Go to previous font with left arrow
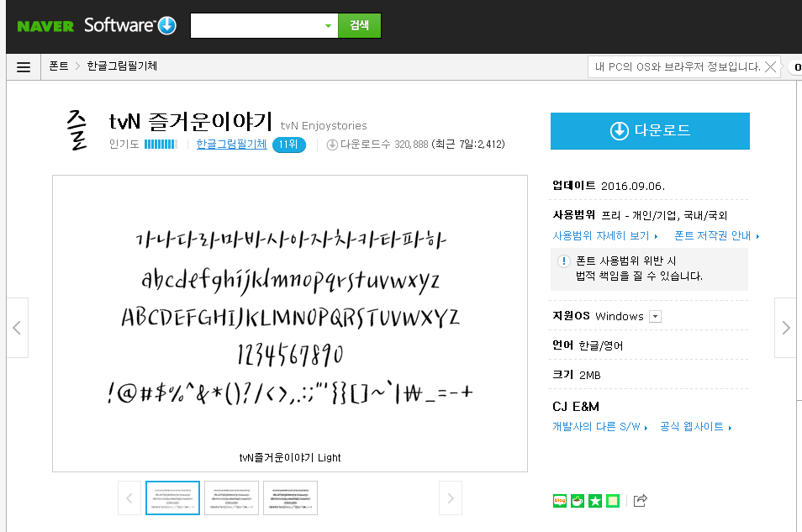 click(x=18, y=328)
